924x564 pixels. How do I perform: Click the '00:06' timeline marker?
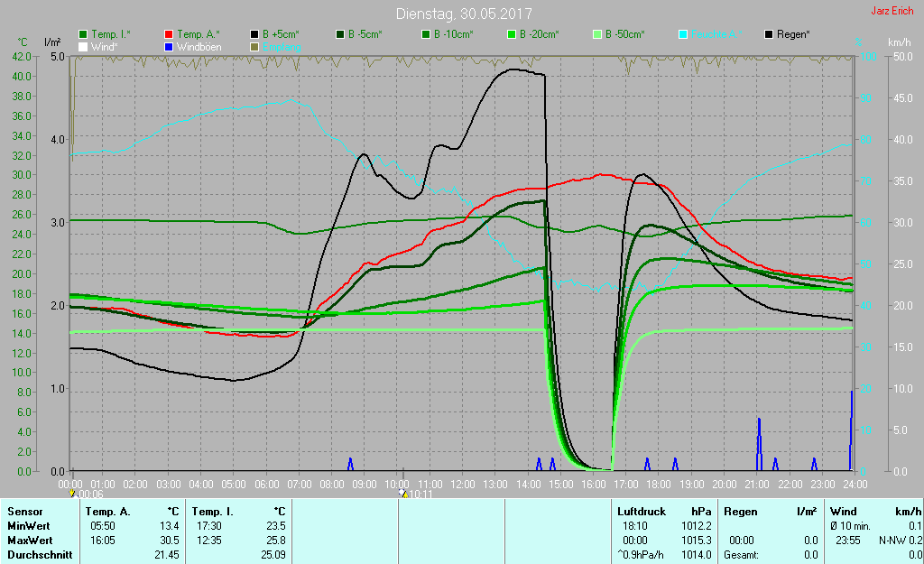coord(91,495)
